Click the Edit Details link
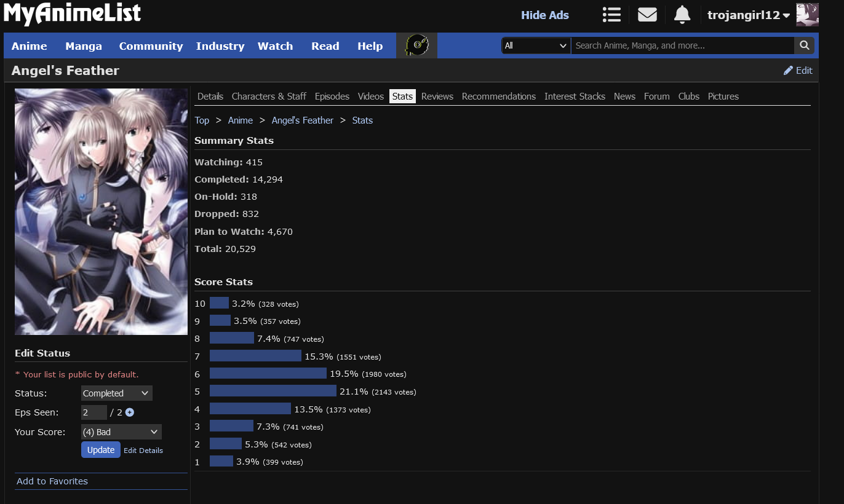The width and height of the screenshot is (844, 504). (143, 451)
